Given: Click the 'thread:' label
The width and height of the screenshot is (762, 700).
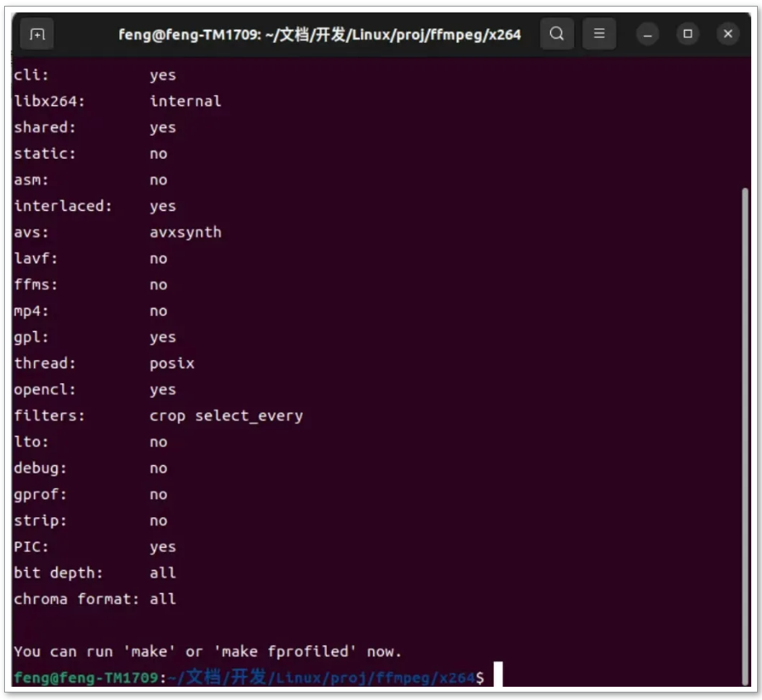Looking at the screenshot, I should 45,363.
